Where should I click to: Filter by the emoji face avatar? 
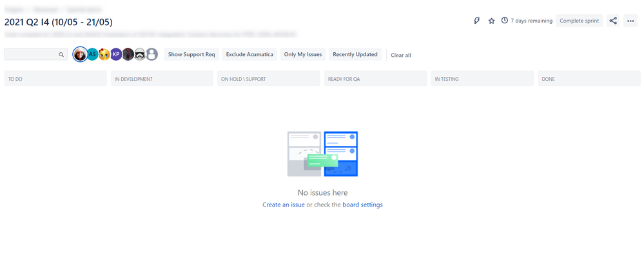pos(104,54)
